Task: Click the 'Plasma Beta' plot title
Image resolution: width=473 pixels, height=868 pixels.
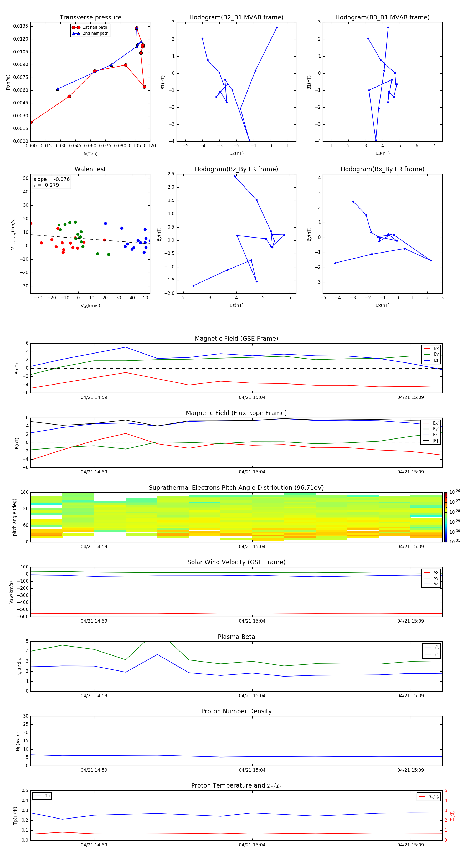Action: (236, 637)
